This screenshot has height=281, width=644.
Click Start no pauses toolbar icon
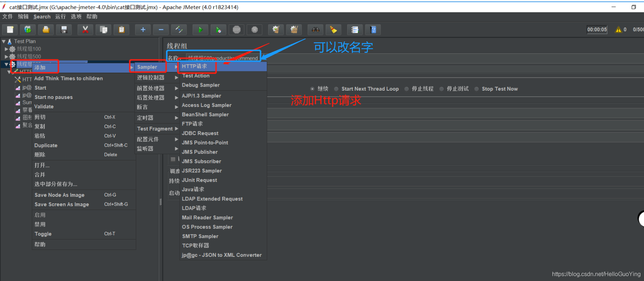(219, 30)
